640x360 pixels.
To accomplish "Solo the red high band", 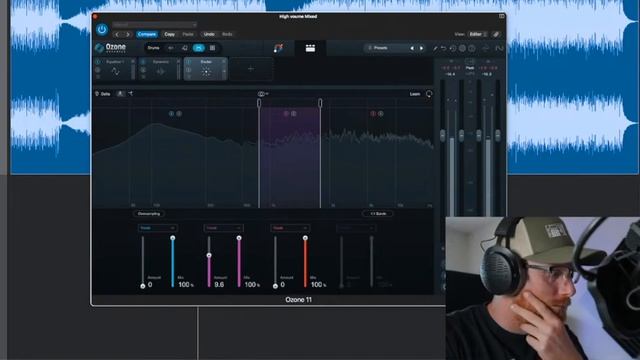I will [x=380, y=113].
